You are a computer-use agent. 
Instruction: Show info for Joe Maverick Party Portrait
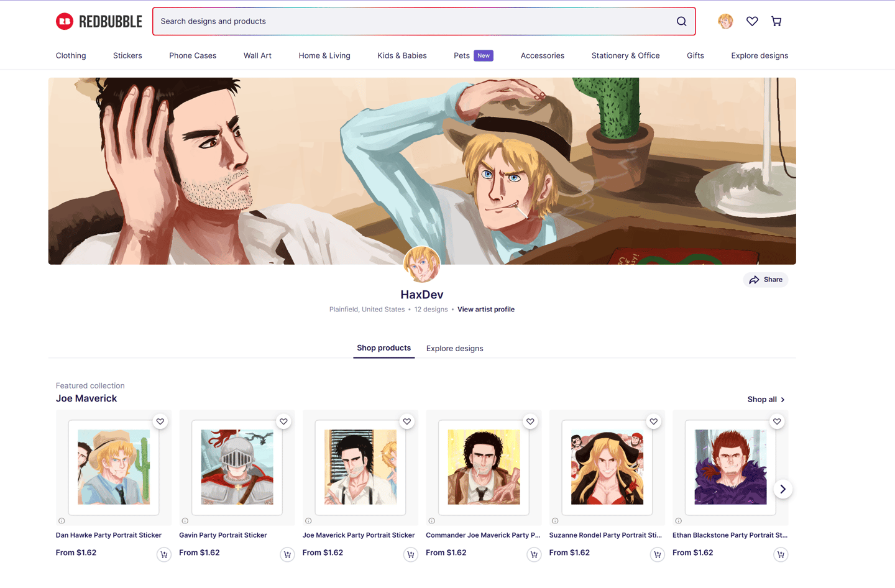pos(308,521)
